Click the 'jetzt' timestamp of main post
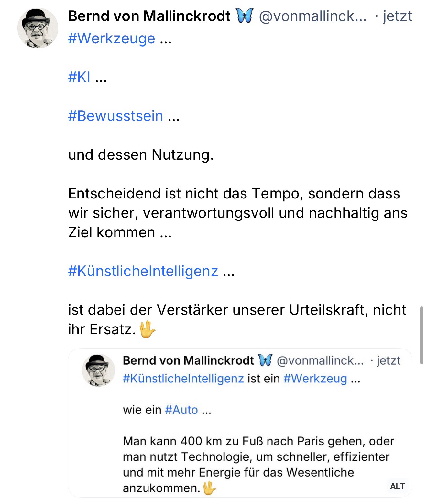The height and width of the screenshot is (504, 427). 397,16
